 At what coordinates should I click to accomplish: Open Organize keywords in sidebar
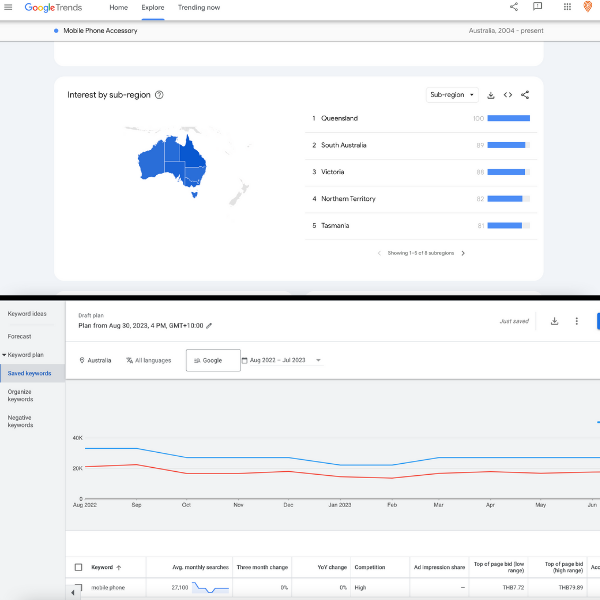(x=20, y=395)
